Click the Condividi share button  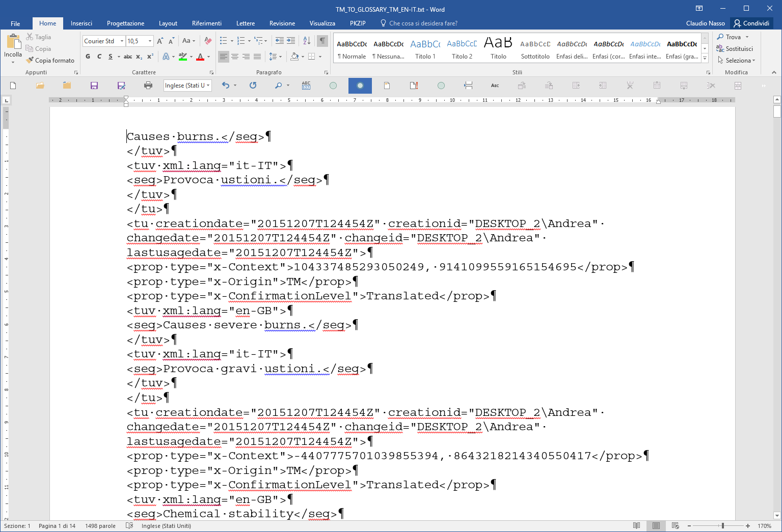[x=751, y=23]
